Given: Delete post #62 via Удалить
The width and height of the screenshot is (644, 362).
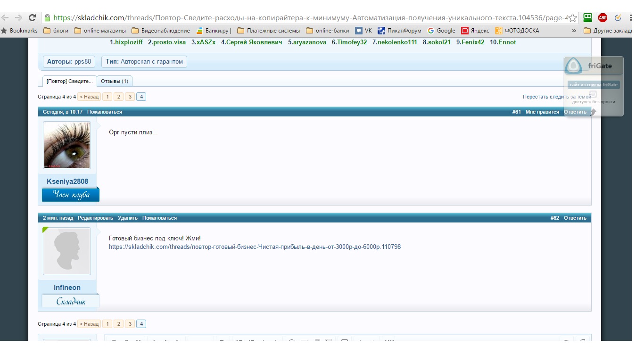Looking at the screenshot, I should pyautogui.click(x=128, y=218).
